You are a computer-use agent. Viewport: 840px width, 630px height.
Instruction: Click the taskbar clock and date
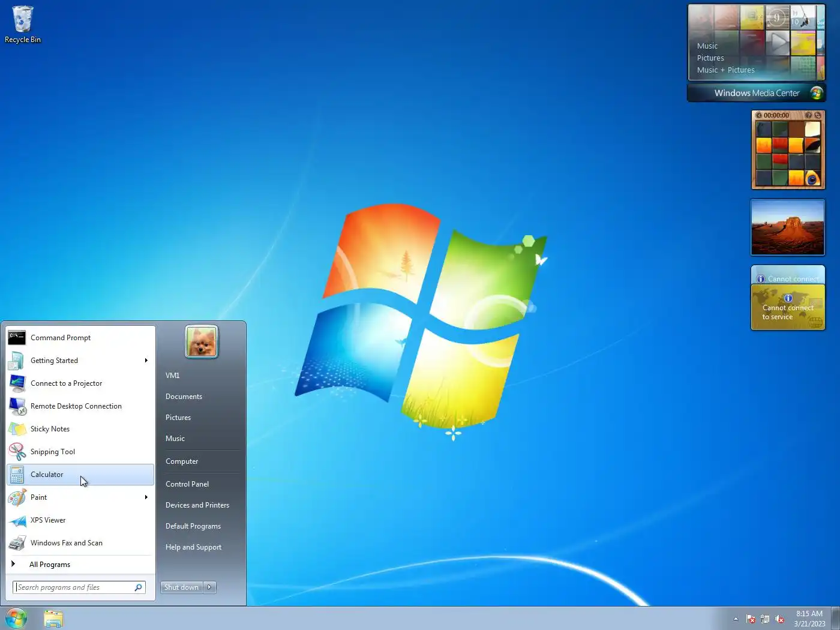[809, 619]
